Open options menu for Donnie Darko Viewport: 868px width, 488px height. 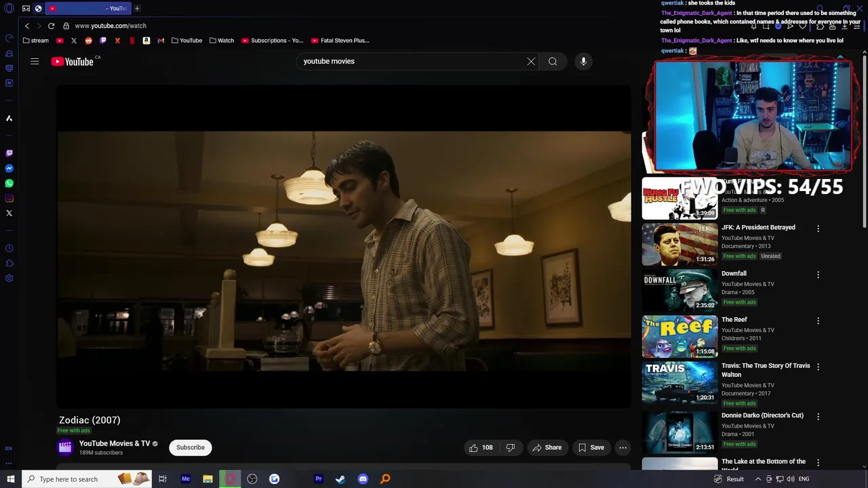818,416
